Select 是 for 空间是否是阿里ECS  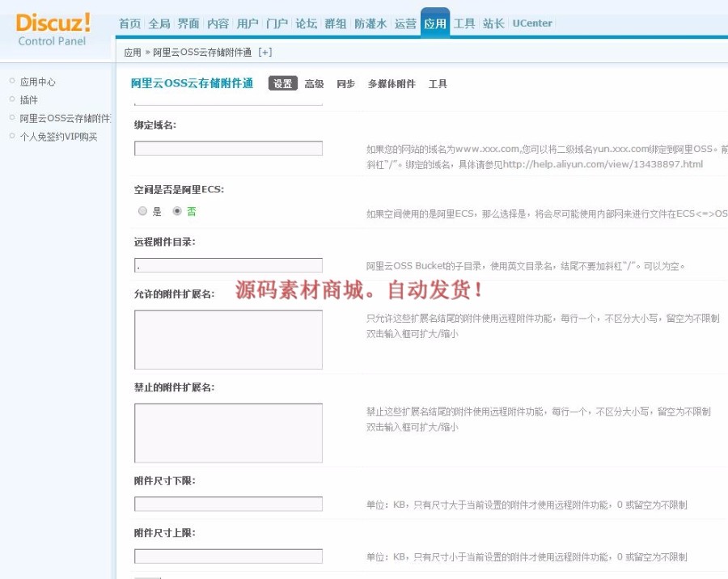pos(143,211)
